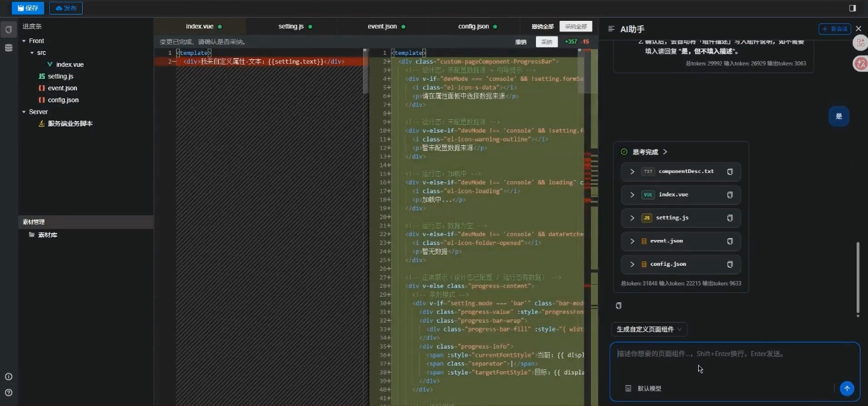The image size is (868, 406).
Task: Click the floating grid widget icon
Action: point(859,42)
